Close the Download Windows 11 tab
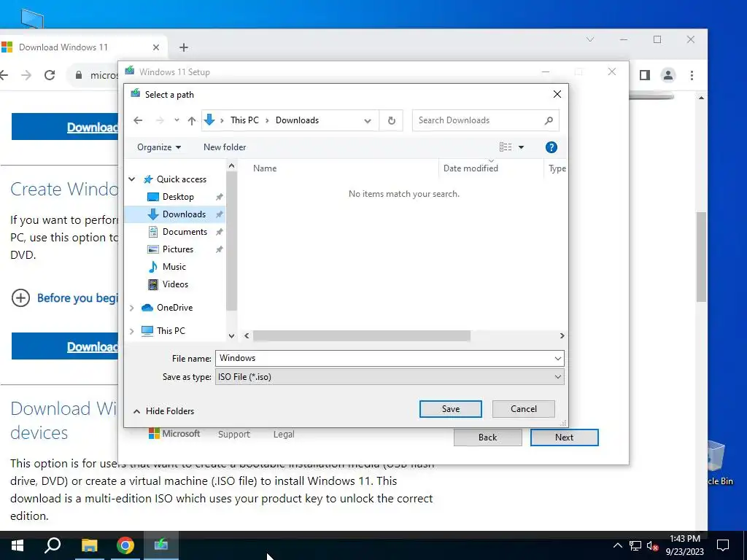 pos(156,47)
